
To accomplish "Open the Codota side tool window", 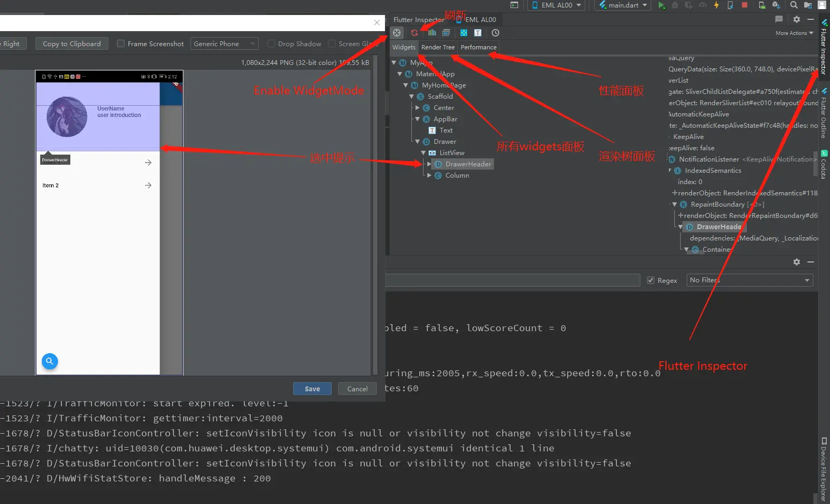I will pyautogui.click(x=824, y=164).
